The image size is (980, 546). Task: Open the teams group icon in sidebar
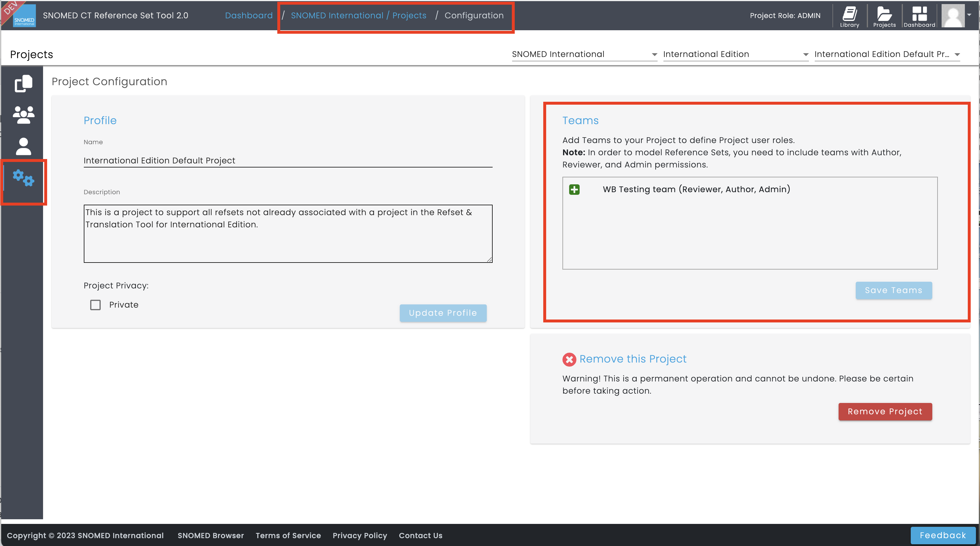pos(24,115)
